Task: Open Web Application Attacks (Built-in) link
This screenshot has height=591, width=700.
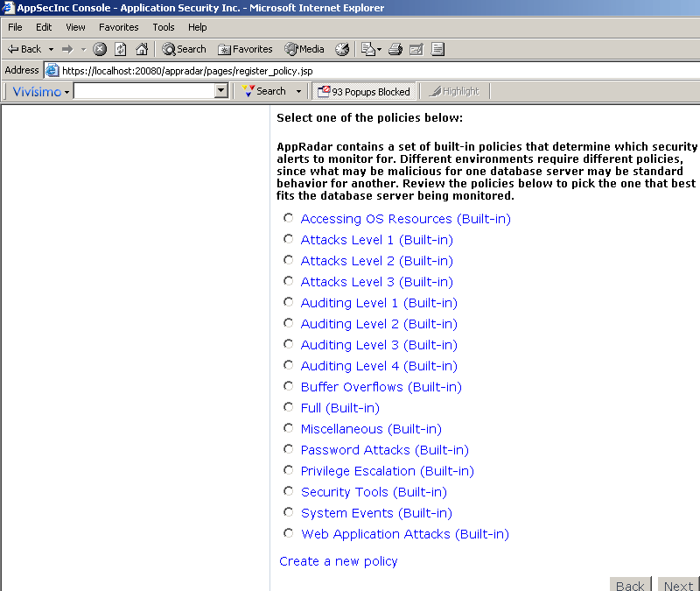Action: (405, 534)
